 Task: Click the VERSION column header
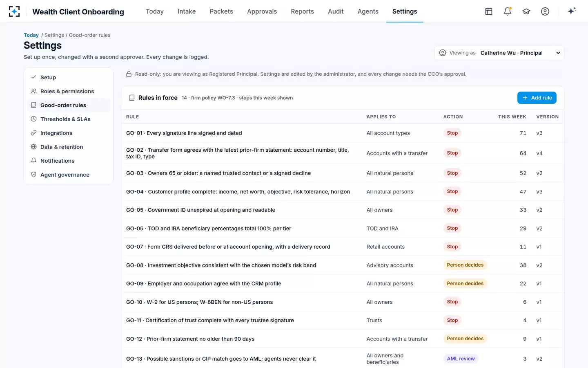pos(548,117)
